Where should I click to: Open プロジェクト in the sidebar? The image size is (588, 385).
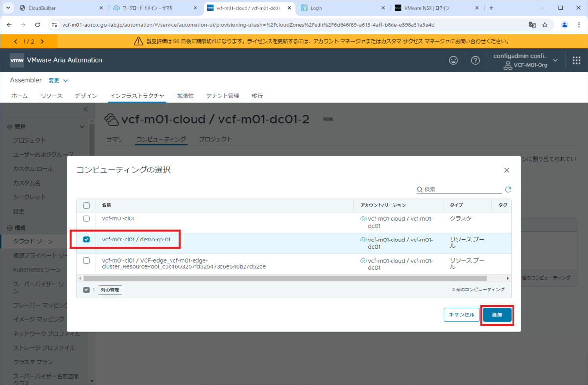coord(29,140)
